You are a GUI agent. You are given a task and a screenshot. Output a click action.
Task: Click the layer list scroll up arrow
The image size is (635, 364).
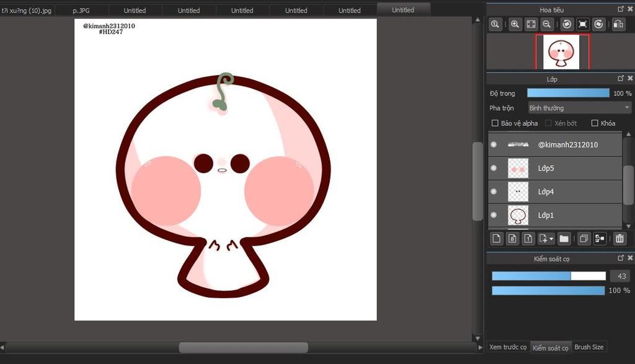tap(629, 134)
